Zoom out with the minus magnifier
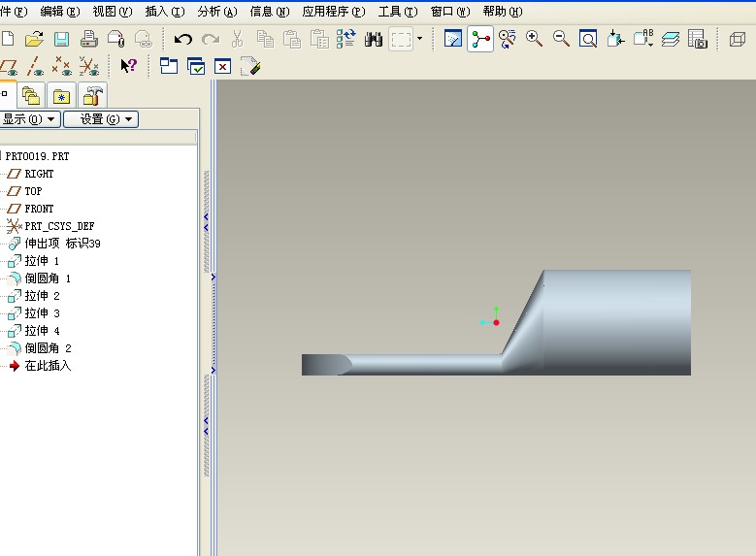This screenshot has width=756, height=556. tap(561, 39)
